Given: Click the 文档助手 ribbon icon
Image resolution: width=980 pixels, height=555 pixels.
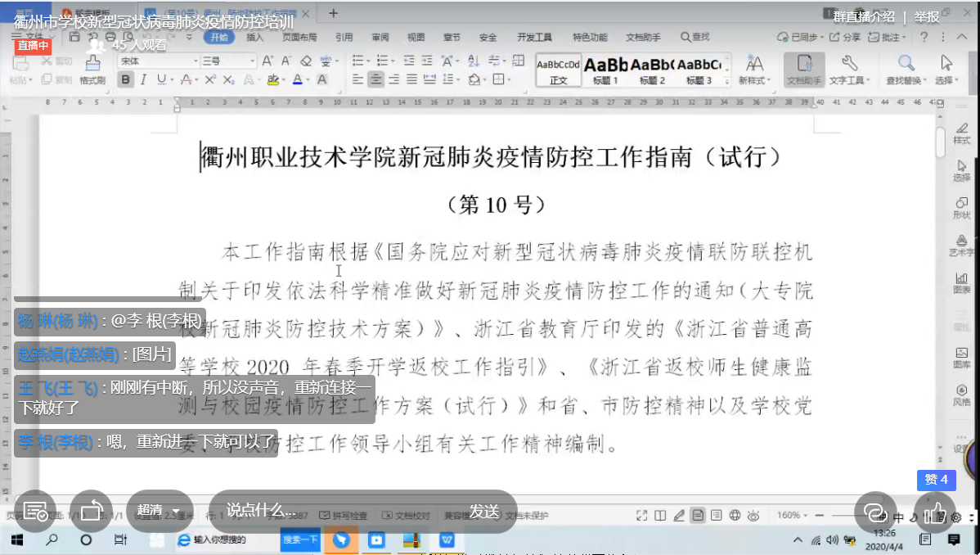Looking at the screenshot, I should [803, 69].
